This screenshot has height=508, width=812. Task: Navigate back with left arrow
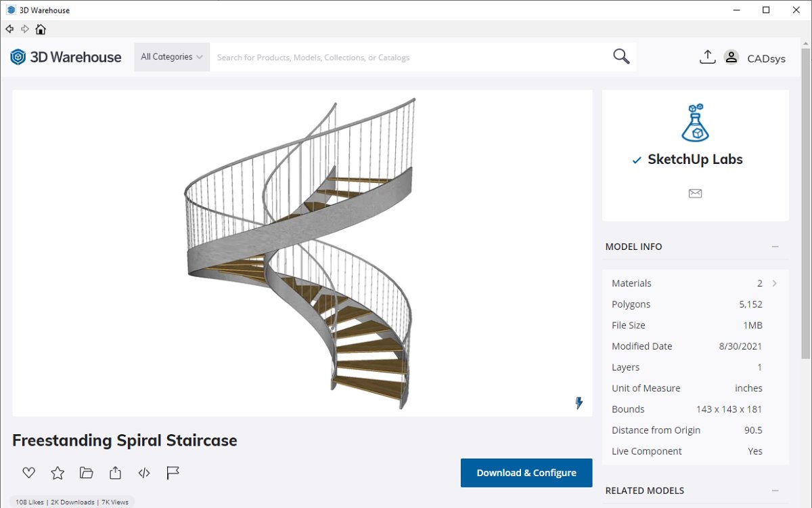(x=9, y=29)
